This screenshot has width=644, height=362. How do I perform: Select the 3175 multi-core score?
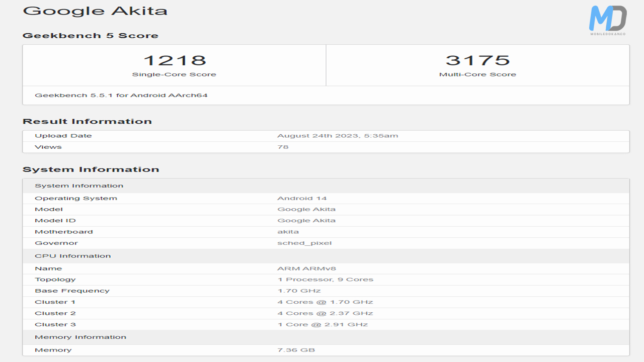[x=477, y=60]
